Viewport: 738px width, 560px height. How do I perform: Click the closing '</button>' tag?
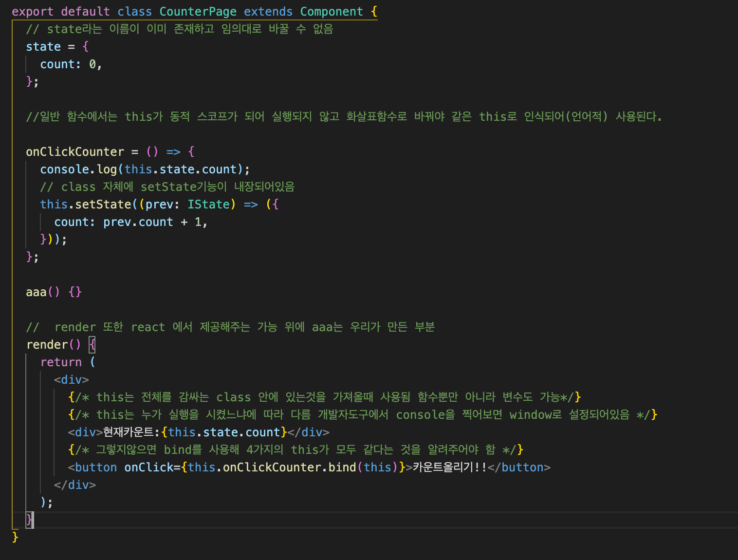tap(519, 467)
